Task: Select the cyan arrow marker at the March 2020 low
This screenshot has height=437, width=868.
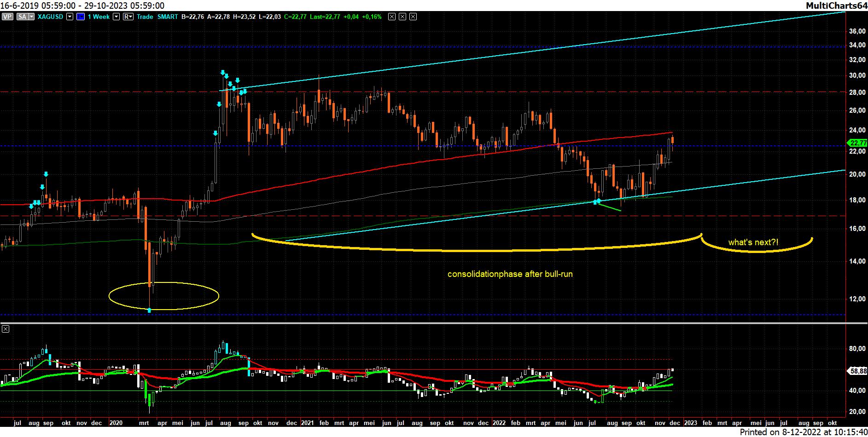Action: (x=149, y=310)
